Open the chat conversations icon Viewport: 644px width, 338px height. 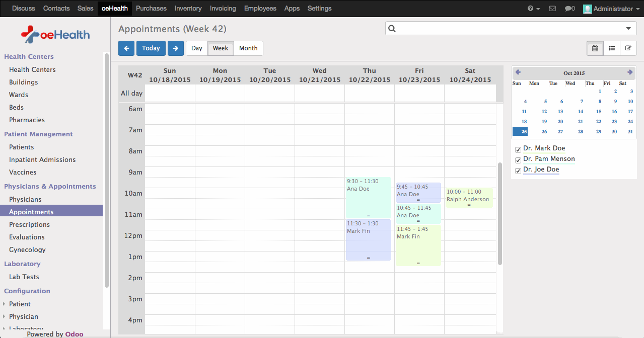[x=569, y=9]
